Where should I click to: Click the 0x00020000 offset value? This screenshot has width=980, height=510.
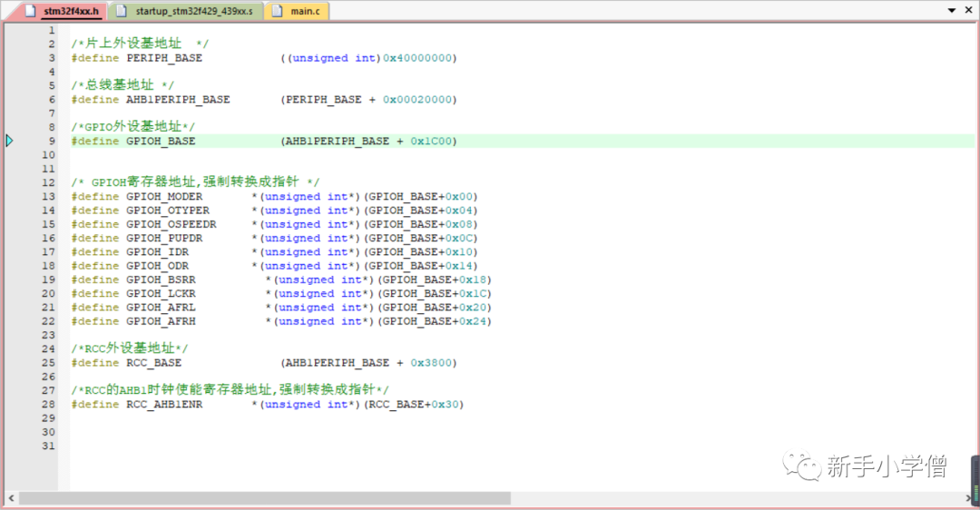tap(417, 100)
